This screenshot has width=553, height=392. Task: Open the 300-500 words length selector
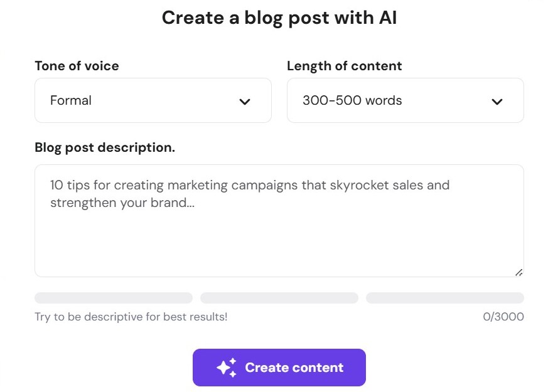[x=405, y=100]
